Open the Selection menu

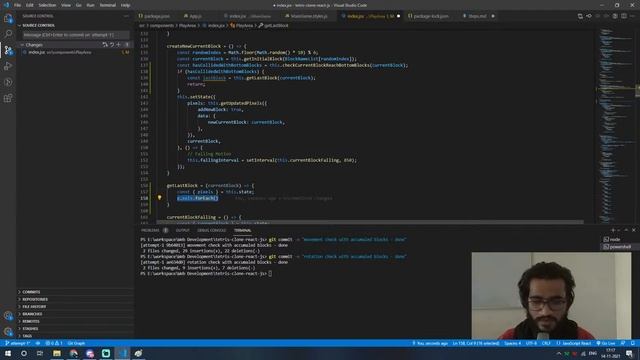(x=47, y=5)
